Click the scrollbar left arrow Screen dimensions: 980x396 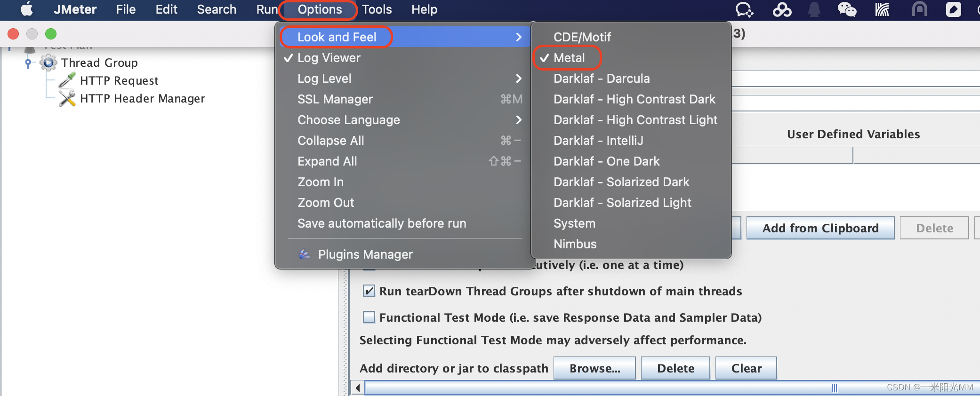[x=358, y=388]
